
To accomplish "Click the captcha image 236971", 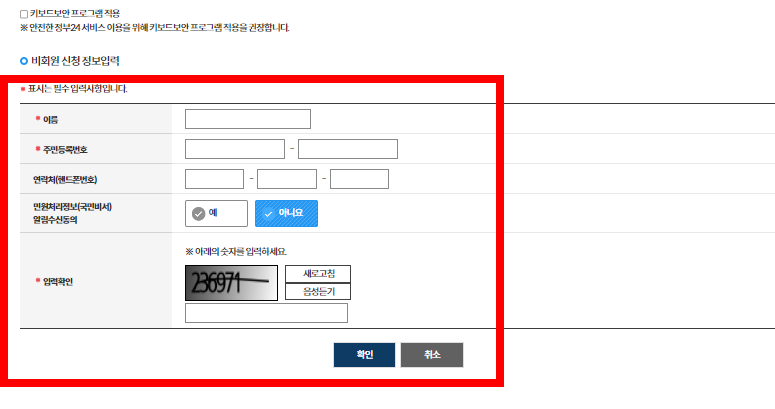I will [x=231, y=283].
